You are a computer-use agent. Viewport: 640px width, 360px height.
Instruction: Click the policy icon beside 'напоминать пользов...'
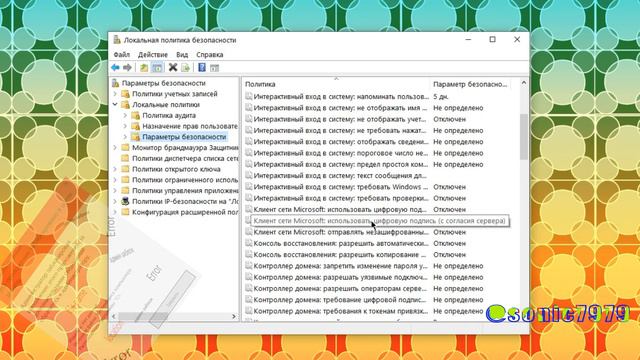pos(249,96)
